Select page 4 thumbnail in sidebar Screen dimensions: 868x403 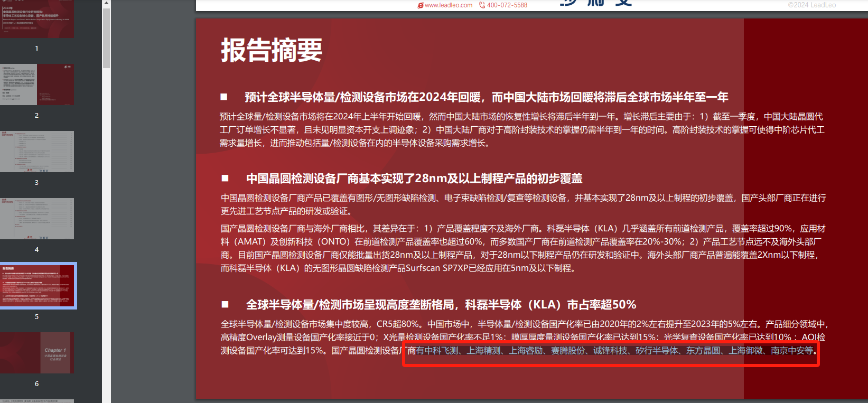(x=37, y=219)
